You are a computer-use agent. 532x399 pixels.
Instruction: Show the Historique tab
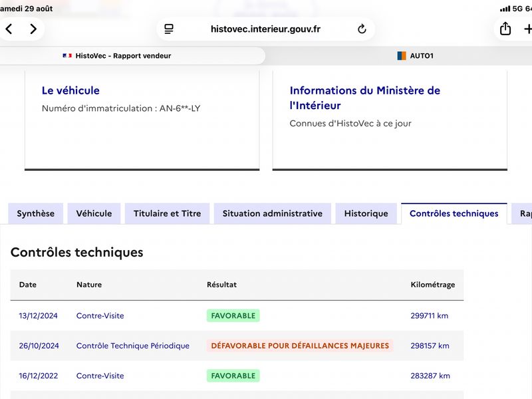pyautogui.click(x=366, y=213)
